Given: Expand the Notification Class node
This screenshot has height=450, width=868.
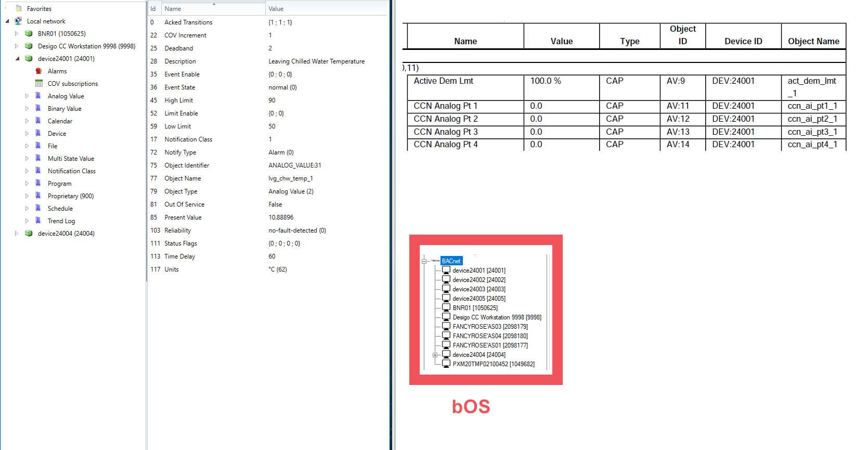Looking at the screenshot, I should coord(27,171).
